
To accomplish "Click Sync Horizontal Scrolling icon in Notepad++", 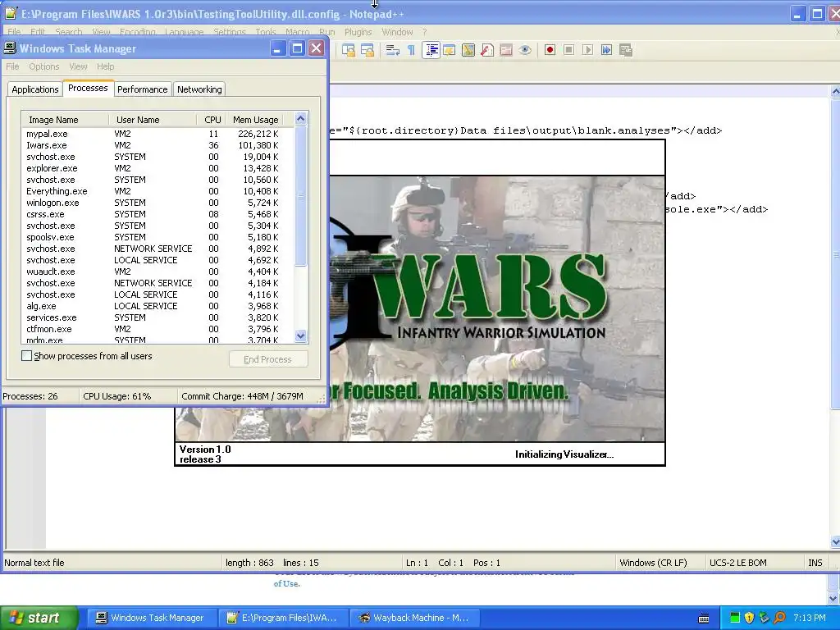I will (x=367, y=50).
